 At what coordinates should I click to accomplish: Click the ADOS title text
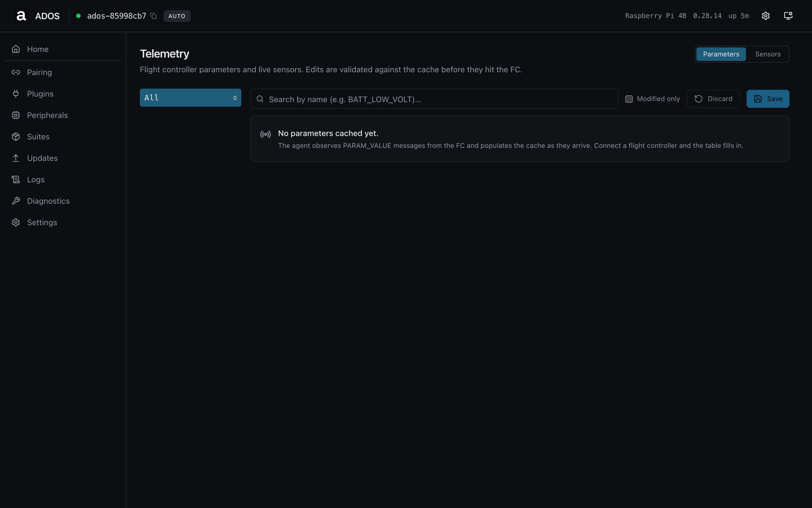[x=47, y=16]
